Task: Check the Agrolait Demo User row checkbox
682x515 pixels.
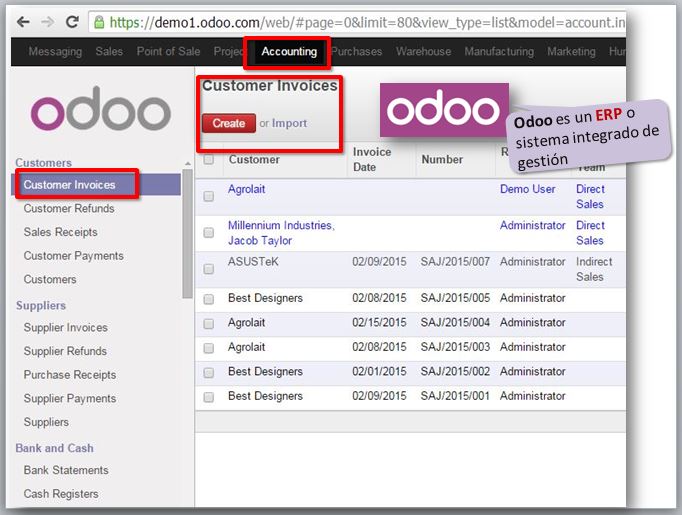Action: tap(209, 196)
